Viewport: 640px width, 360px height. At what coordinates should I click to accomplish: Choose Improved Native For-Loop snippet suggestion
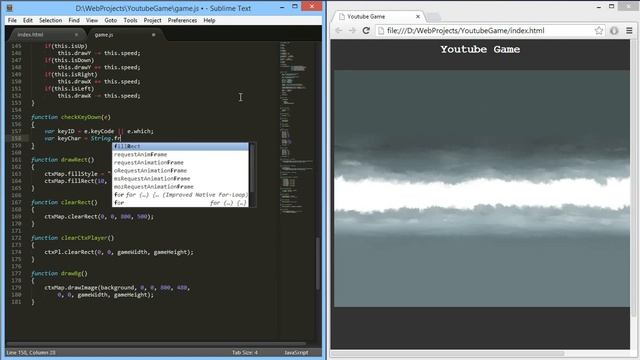tap(180, 195)
